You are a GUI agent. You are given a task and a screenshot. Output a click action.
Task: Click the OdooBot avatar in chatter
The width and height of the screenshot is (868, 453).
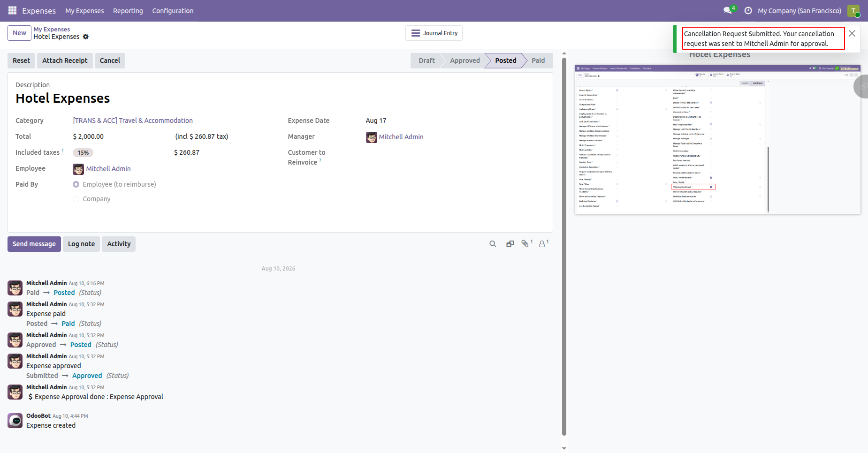point(15,421)
